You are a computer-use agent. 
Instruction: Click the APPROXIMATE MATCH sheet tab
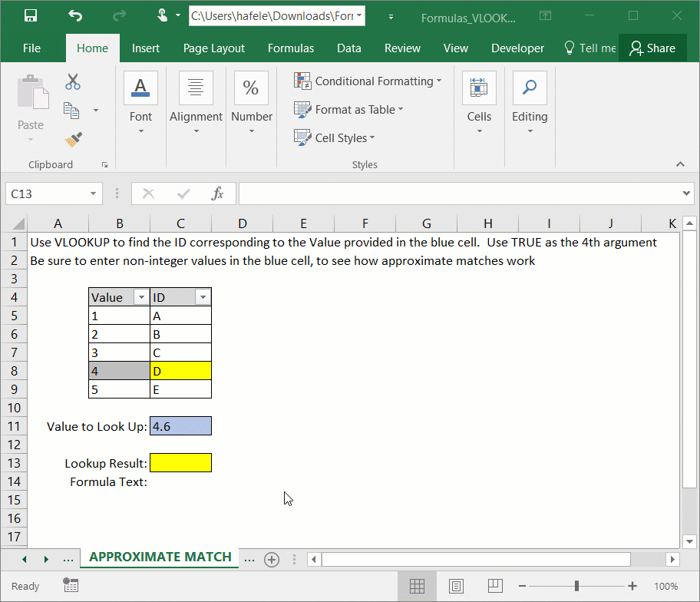pyautogui.click(x=160, y=557)
